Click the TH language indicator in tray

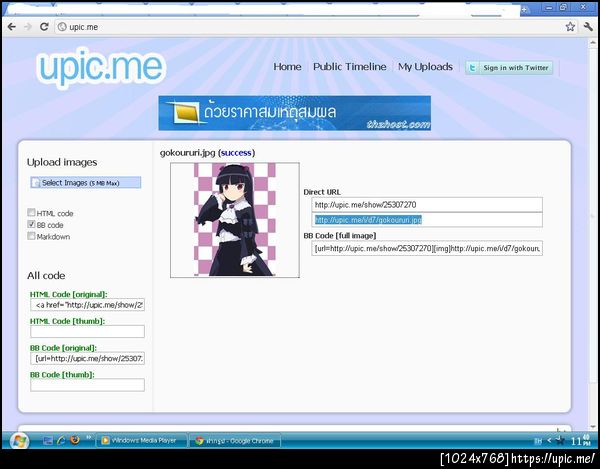pyautogui.click(x=538, y=441)
